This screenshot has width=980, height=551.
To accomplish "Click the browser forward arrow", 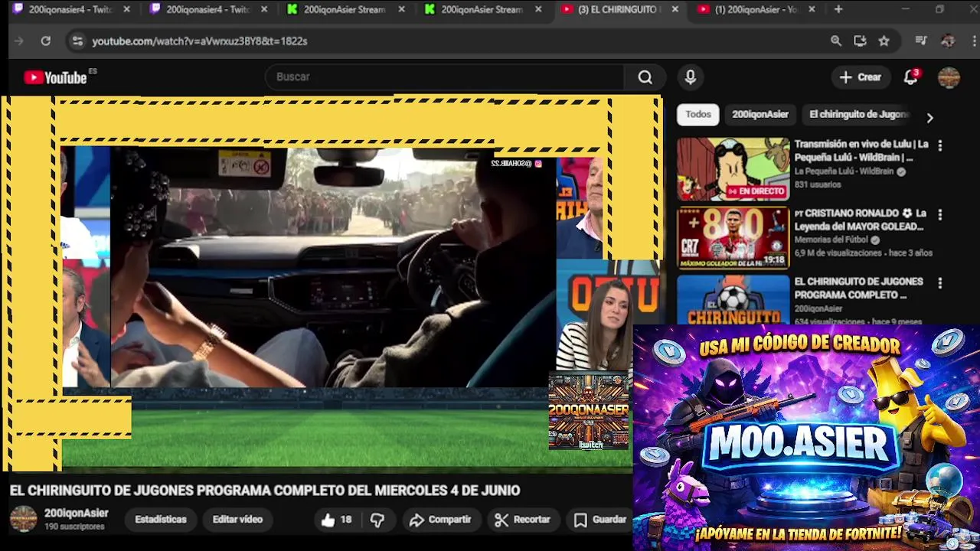I will point(19,41).
